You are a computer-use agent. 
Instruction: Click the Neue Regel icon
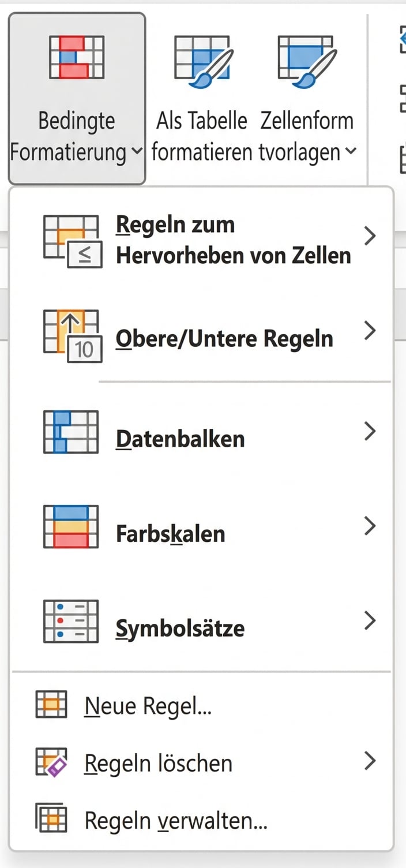[51, 705]
